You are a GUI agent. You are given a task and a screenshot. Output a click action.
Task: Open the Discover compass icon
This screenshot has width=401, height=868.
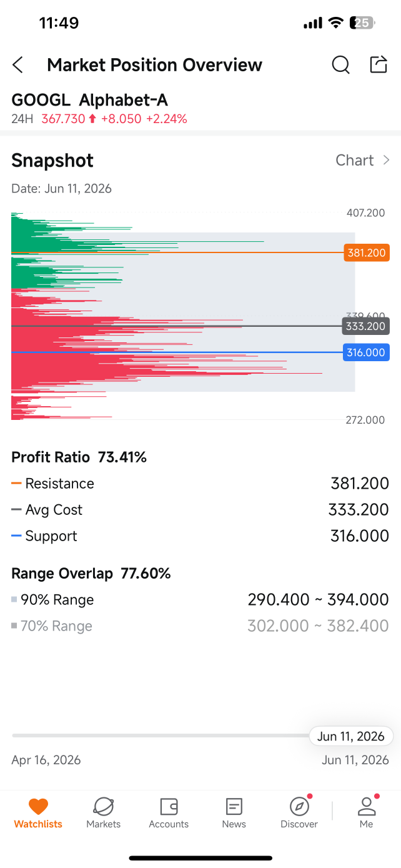[x=299, y=807]
